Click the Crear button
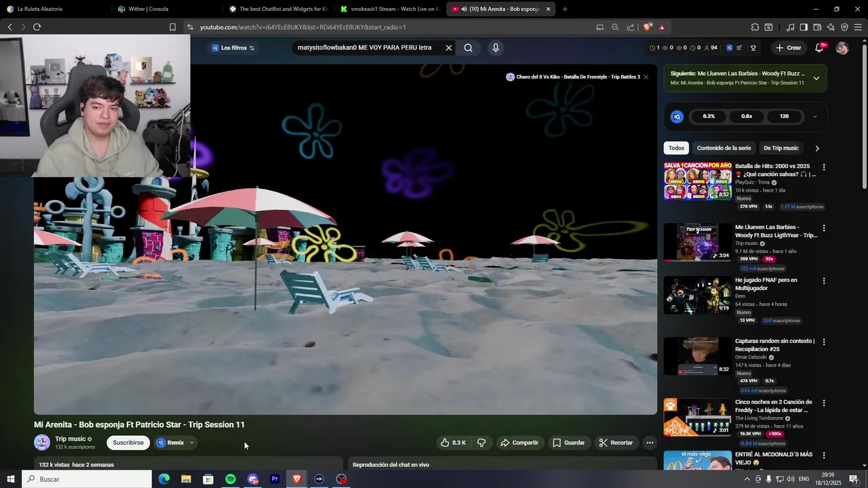868x488 pixels. tap(789, 48)
